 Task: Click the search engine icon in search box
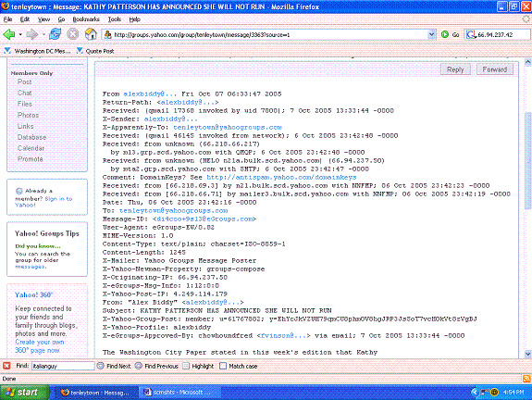click(x=471, y=34)
